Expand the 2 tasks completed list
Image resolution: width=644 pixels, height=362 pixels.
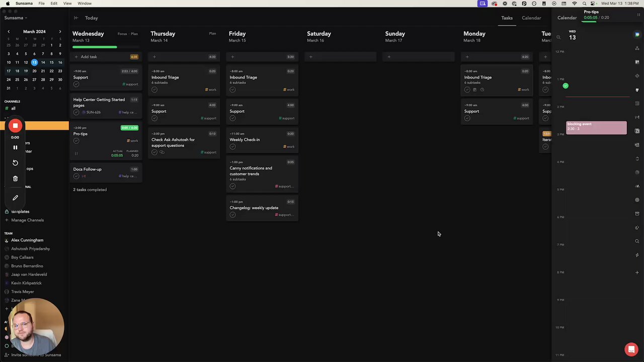pyautogui.click(x=90, y=190)
